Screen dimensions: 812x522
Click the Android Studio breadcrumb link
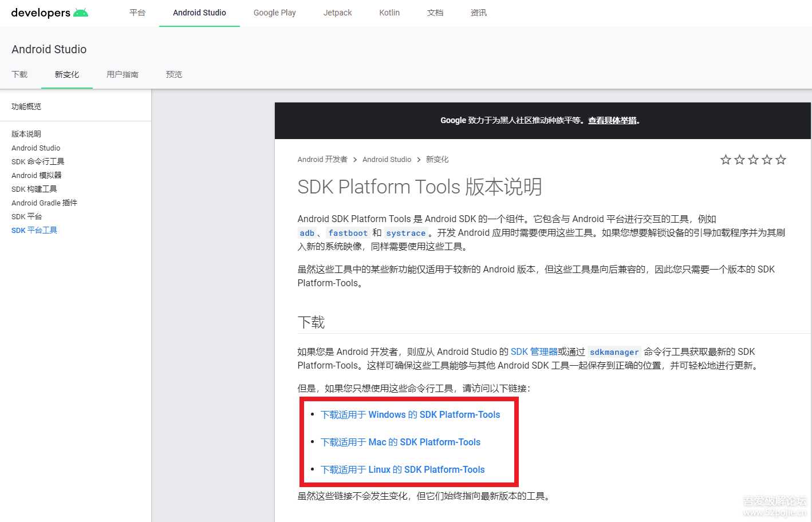[387, 159]
